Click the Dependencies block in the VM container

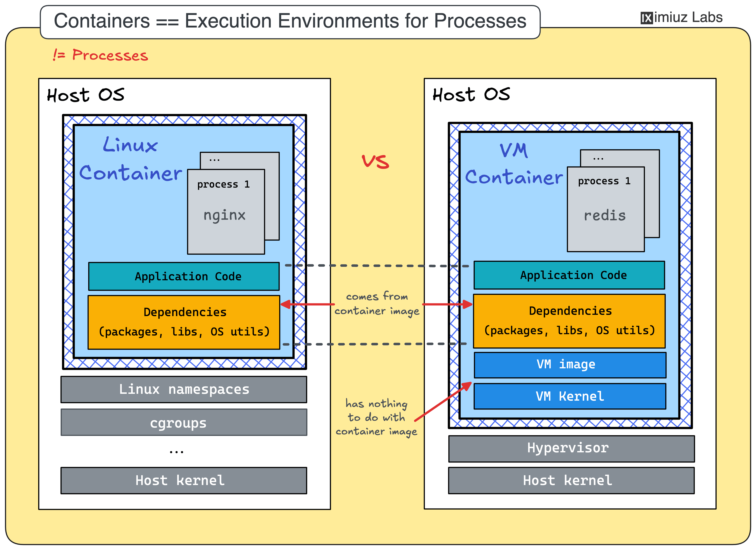(x=569, y=321)
